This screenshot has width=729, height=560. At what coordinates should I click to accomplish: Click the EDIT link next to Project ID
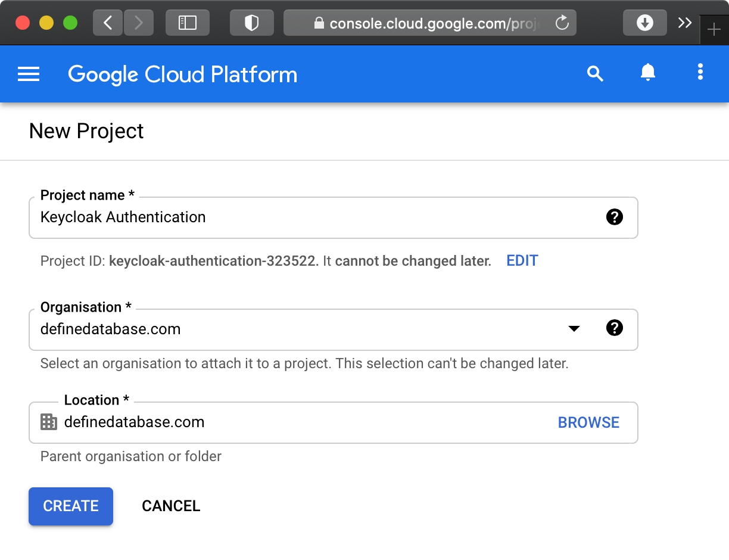pyautogui.click(x=522, y=260)
